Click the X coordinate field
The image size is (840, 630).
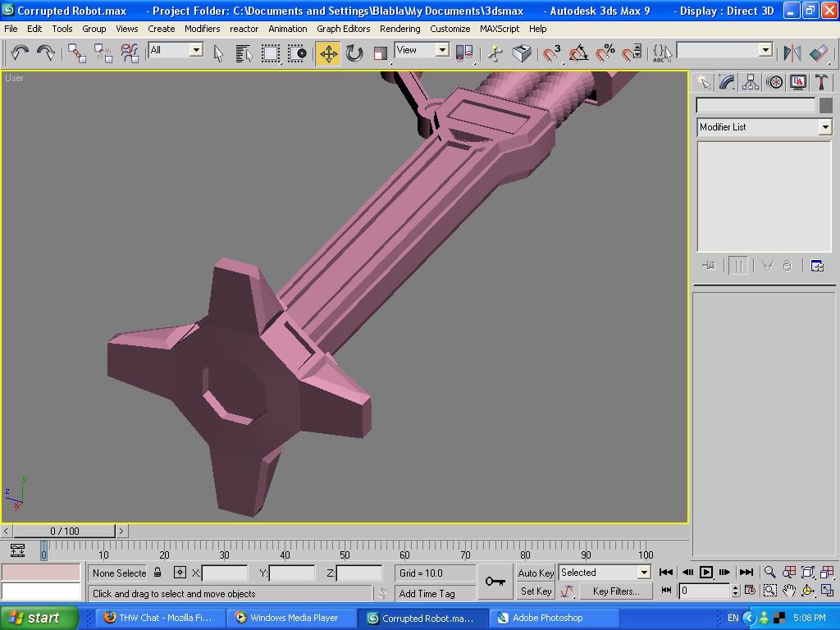pos(225,573)
